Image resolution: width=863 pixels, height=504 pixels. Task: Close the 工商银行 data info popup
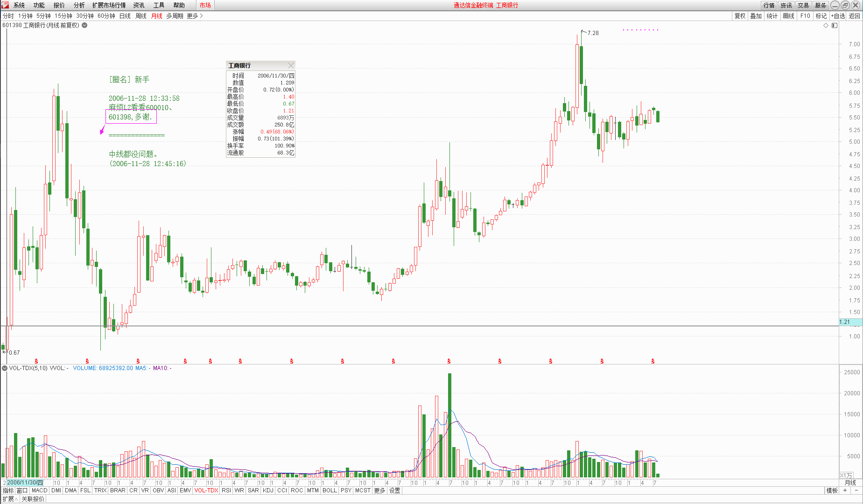291,65
